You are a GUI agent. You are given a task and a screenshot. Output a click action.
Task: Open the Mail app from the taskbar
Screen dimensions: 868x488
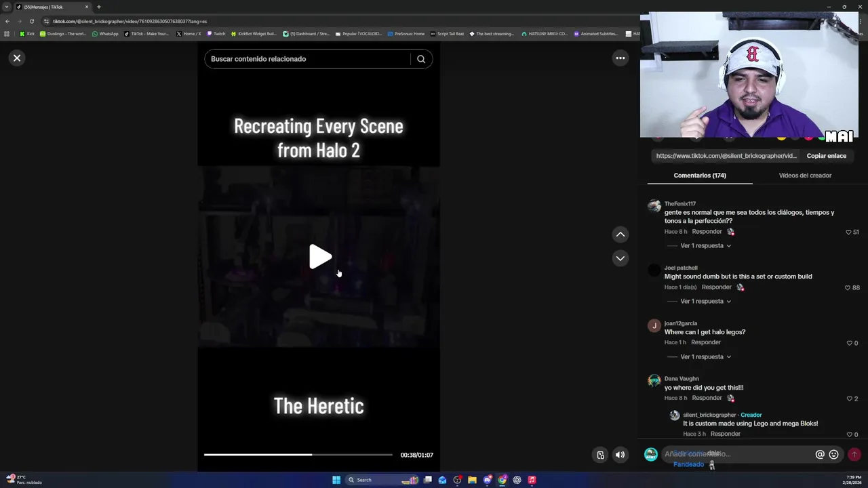(442, 480)
